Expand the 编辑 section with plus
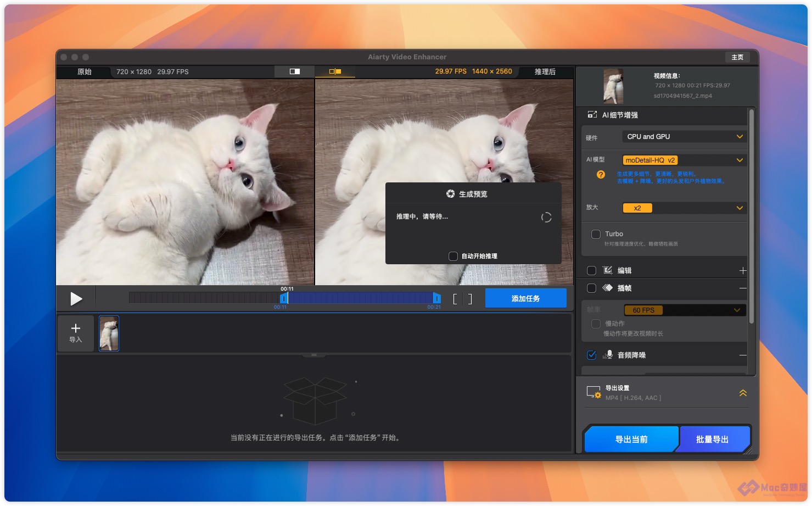Viewport: 812px width, 506px height. coord(742,270)
